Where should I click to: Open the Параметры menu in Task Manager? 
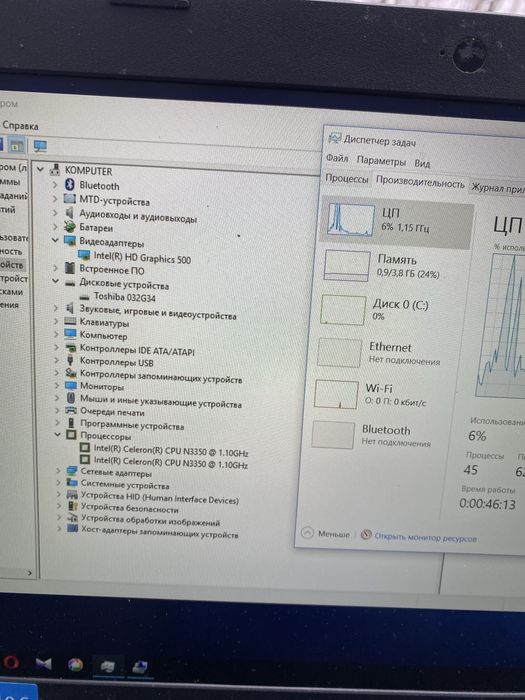pos(381,161)
